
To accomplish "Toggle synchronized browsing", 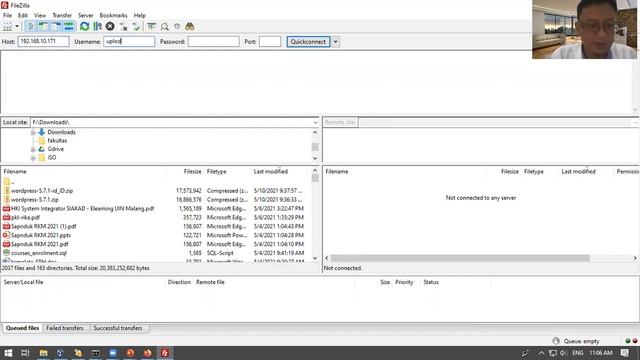I will click(x=177, y=27).
